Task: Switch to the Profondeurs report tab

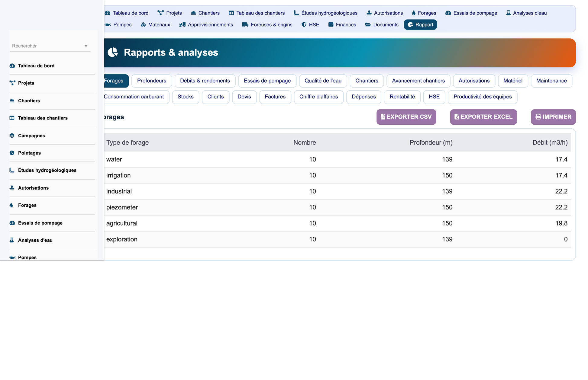Action: click(152, 81)
